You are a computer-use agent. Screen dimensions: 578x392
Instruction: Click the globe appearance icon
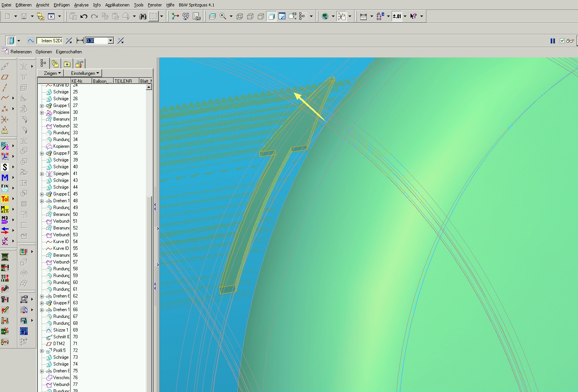(325, 16)
